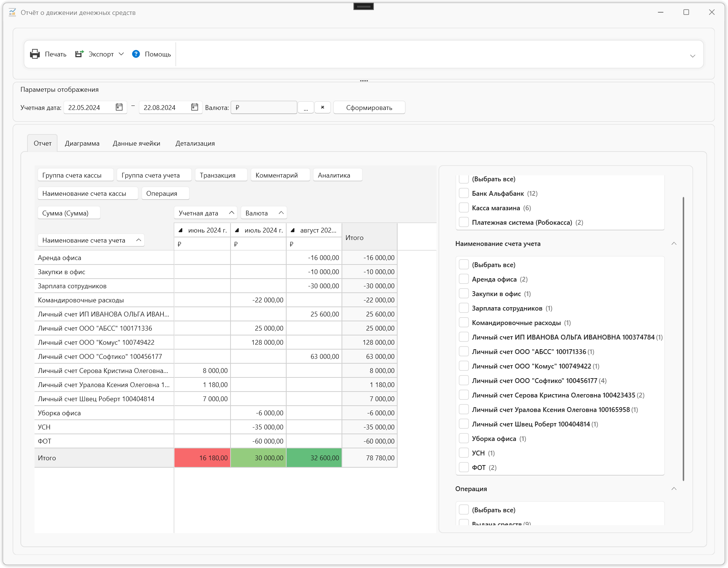This screenshot has height=568, width=728.
Task: Click the grand total 78 780,00 cell
Action: (369, 458)
